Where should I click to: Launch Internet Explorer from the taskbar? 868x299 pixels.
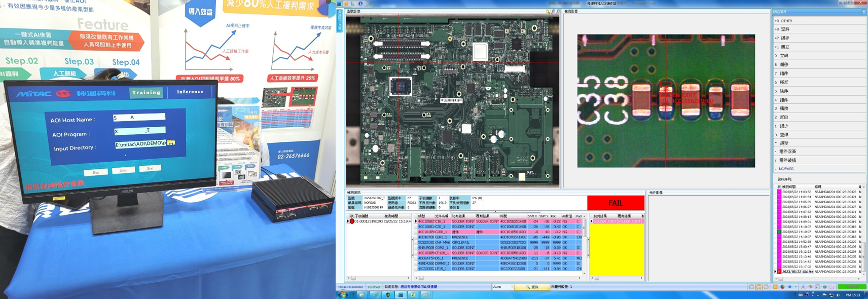pyautogui.click(x=375, y=294)
